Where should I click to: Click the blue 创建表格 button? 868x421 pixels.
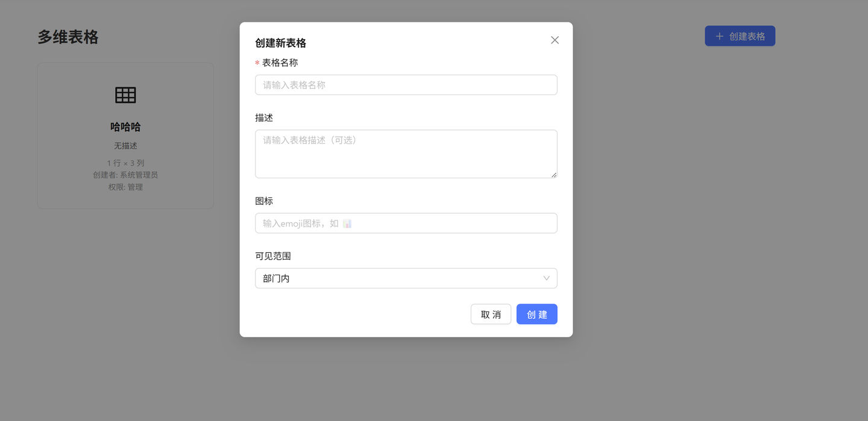(740, 36)
